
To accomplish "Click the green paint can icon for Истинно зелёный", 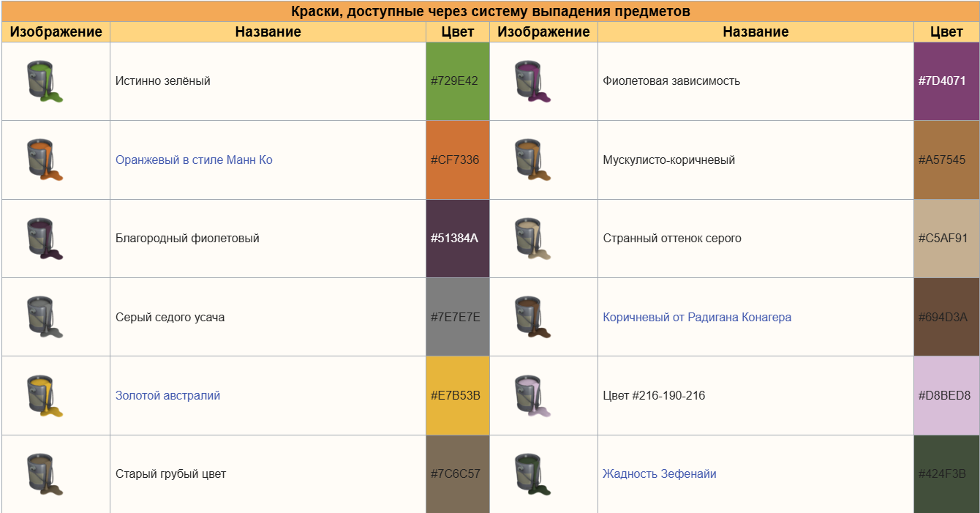I will 45,81.
